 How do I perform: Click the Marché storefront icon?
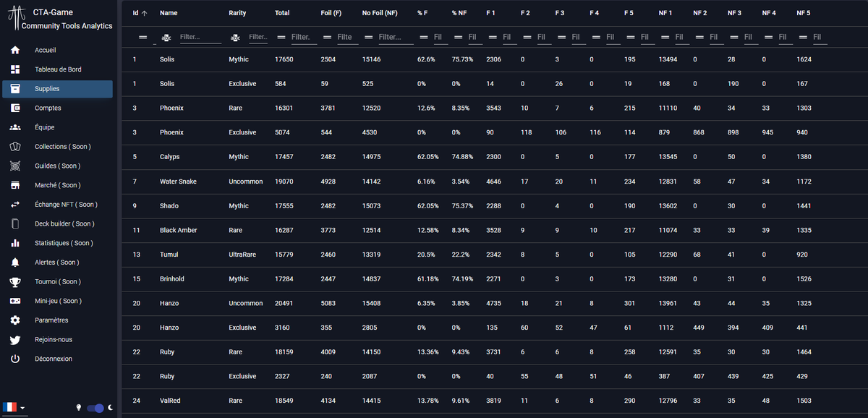point(15,185)
